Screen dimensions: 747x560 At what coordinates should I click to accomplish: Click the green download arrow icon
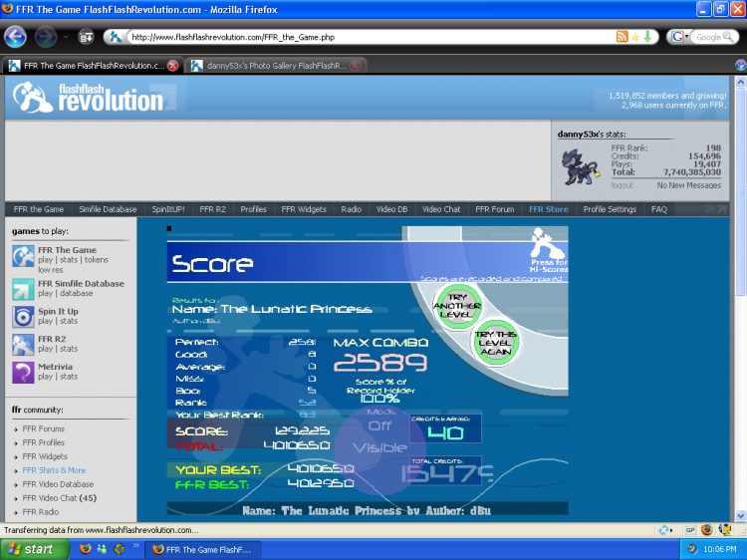[647, 37]
